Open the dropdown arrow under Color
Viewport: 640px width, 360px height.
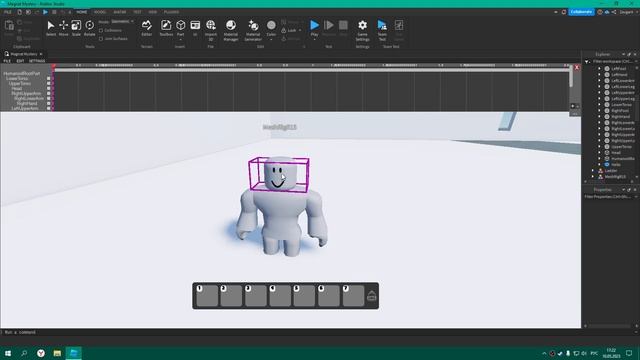point(271,40)
